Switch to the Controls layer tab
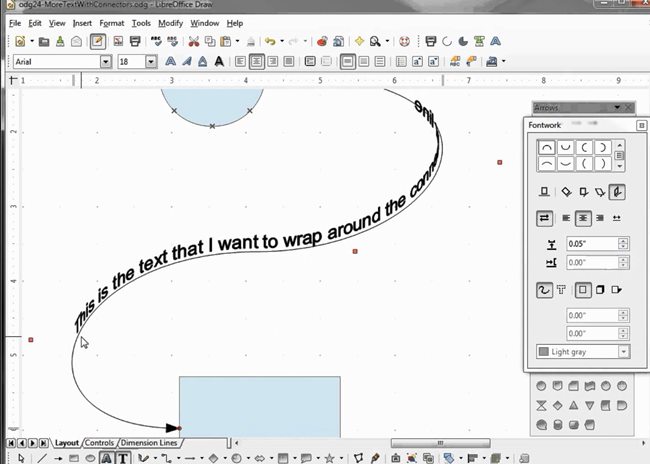This screenshot has width=650, height=464. 100,442
